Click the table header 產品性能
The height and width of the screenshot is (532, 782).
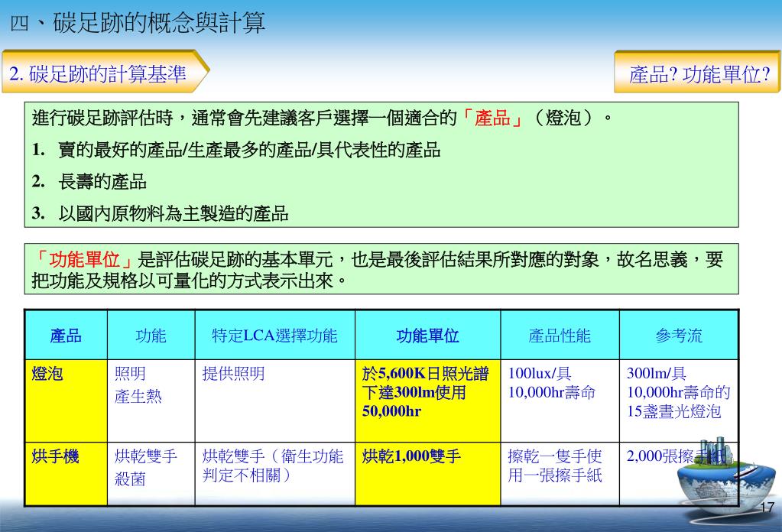click(560, 335)
